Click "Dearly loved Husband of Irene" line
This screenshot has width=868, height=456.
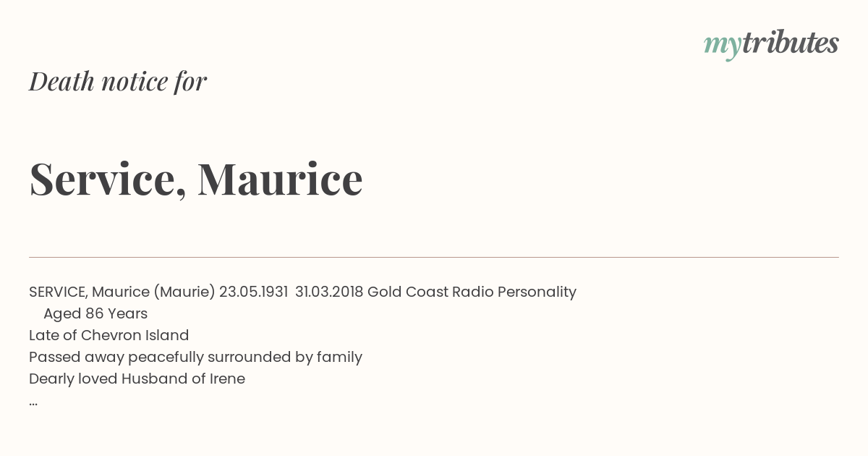point(137,379)
